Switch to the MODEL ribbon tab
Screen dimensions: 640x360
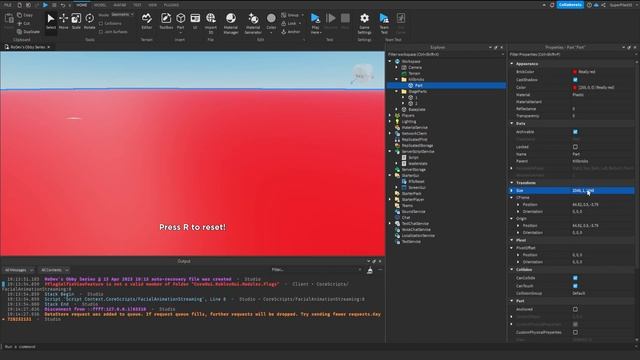click(x=100, y=5)
